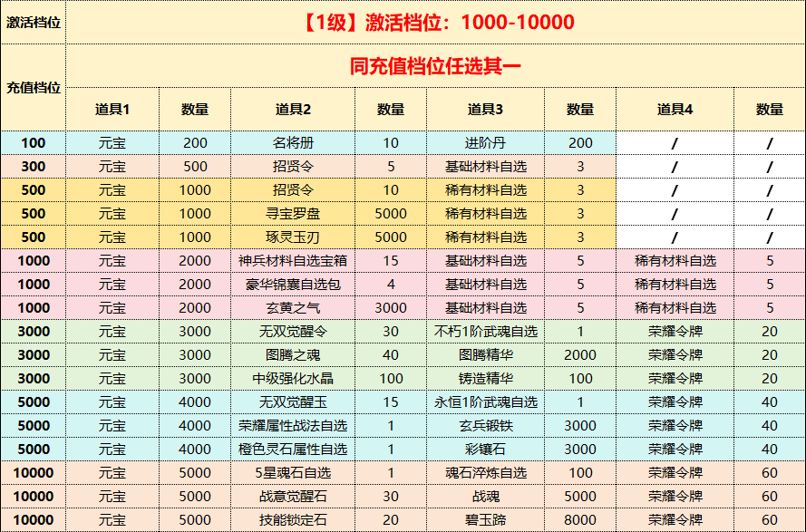Click quantity 2000 beside 图腾精华
806x532 pixels.
click(580, 355)
